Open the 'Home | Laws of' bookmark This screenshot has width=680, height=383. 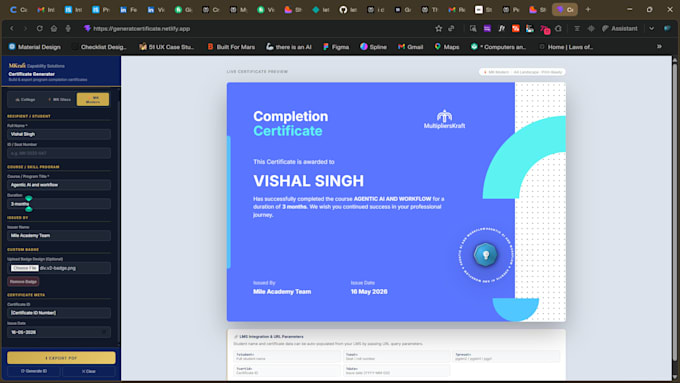[566, 47]
